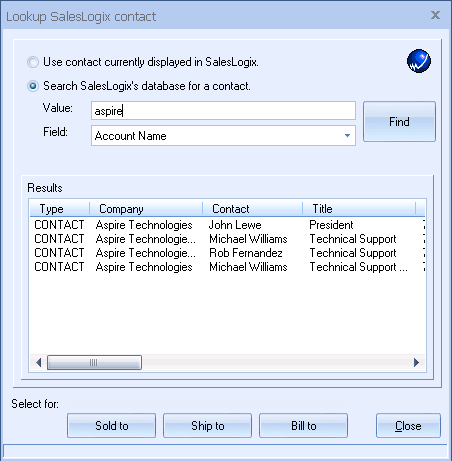Select the John Lewe contact row
Viewport: 452px width, 461px height.
click(x=228, y=225)
